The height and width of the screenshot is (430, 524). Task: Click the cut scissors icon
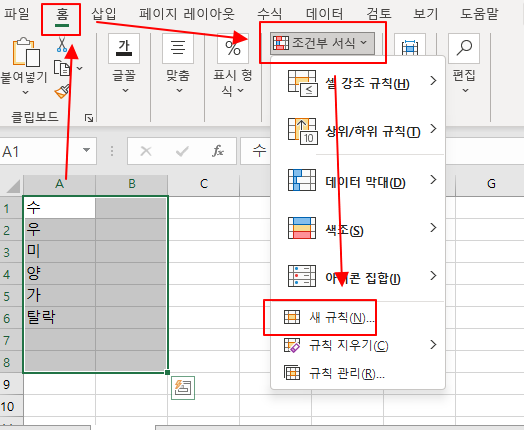pyautogui.click(x=62, y=44)
